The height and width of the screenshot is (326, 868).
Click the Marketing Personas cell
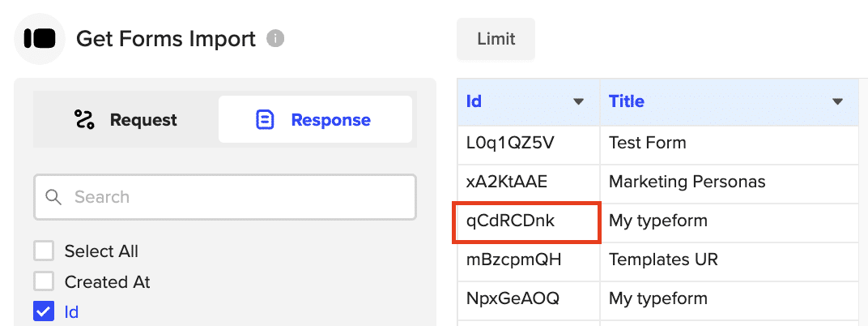click(729, 182)
